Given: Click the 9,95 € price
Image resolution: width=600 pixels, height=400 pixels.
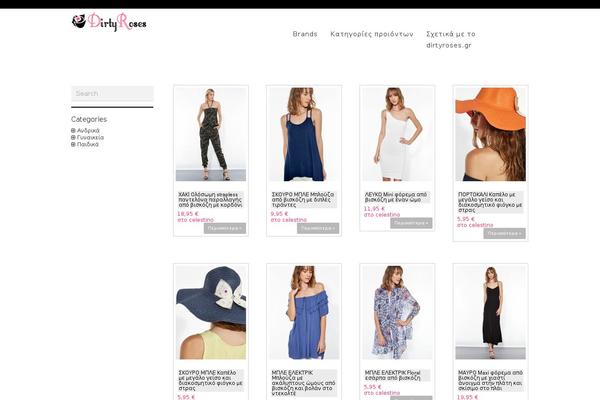Looking at the screenshot, I should tap(279, 214).
